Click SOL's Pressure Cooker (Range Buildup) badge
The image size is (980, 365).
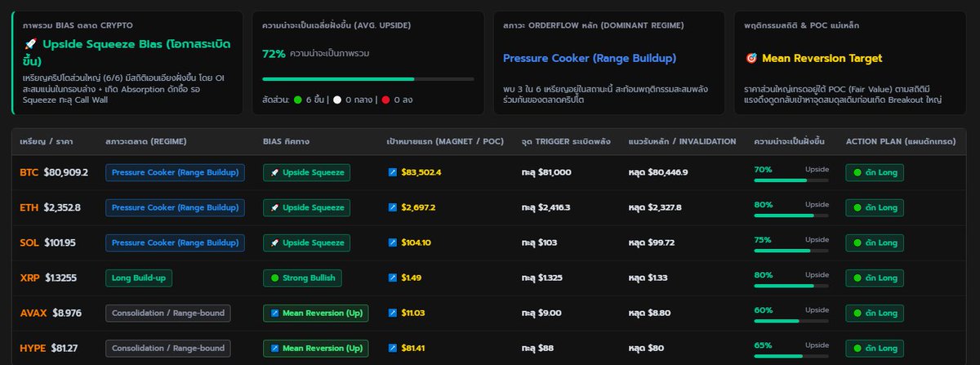click(175, 243)
